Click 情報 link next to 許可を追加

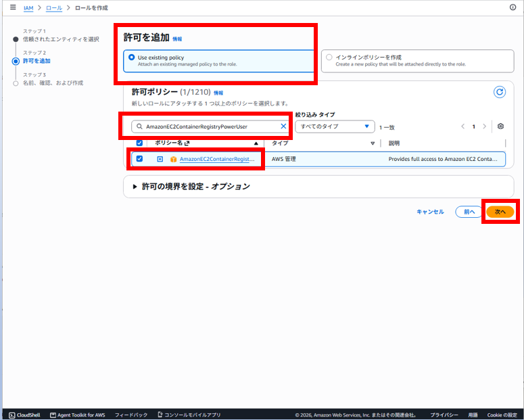(x=177, y=39)
